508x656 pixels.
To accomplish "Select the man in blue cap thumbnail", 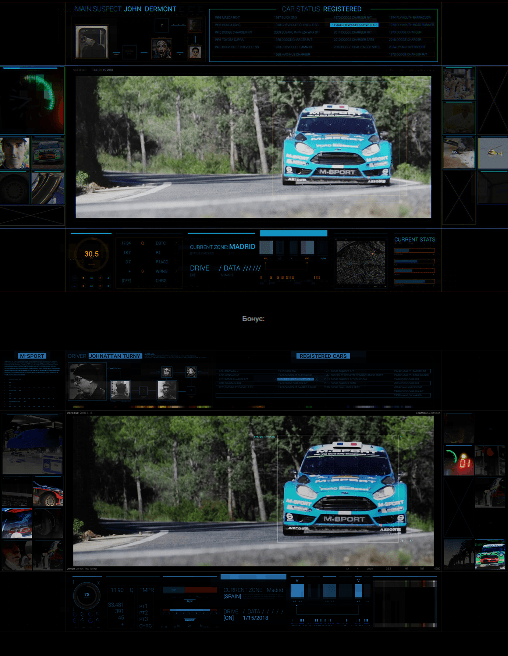I will [x=15, y=153].
